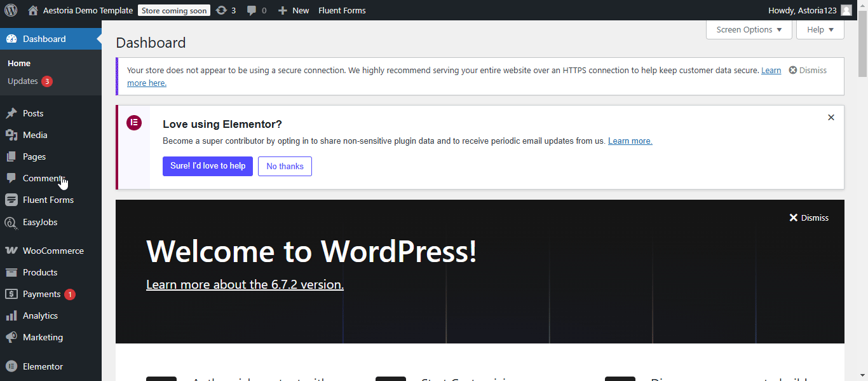Screen dimensions: 868x381
Task: Open Updates in the Dashboard submenu
Action: [23, 81]
